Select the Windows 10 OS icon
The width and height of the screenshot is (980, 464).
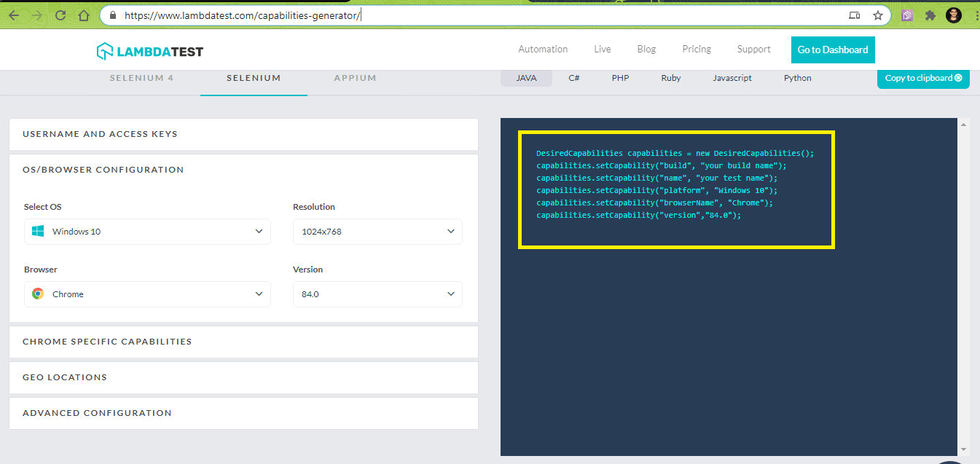(38, 230)
